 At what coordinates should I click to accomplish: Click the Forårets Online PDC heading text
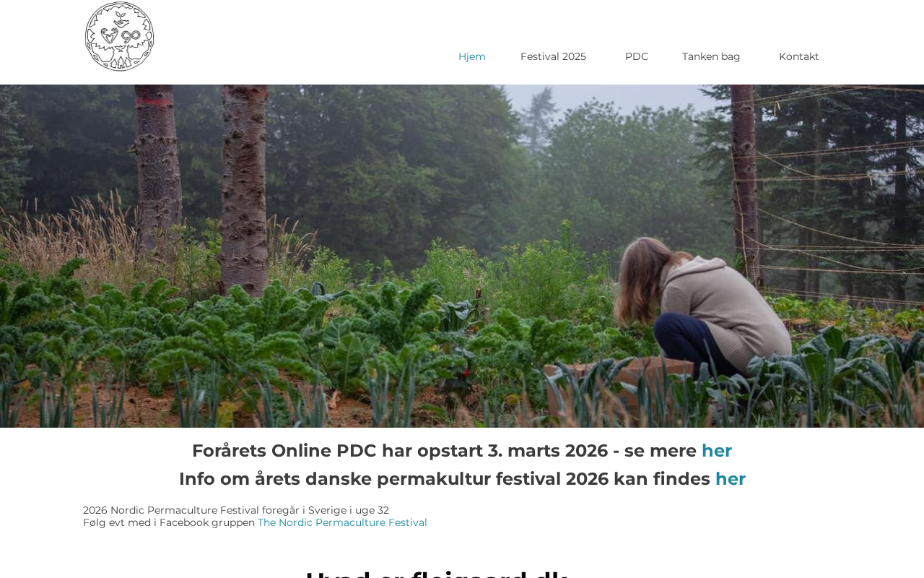[x=444, y=451]
